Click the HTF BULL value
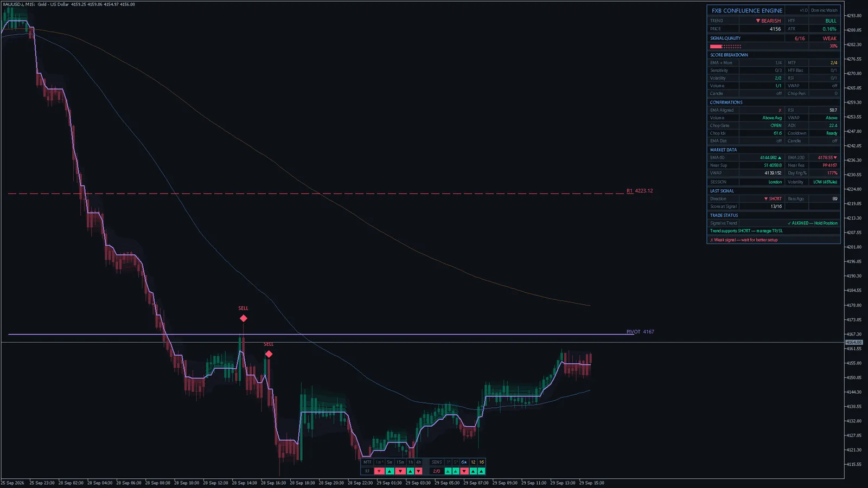The height and width of the screenshot is (488, 868). coord(831,21)
